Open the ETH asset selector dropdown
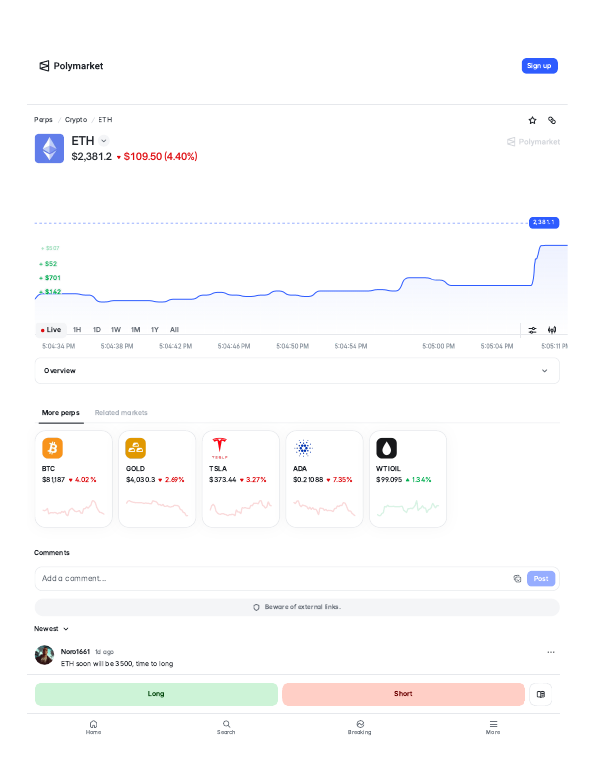Viewport: 595px width, 770px height. 104,141
